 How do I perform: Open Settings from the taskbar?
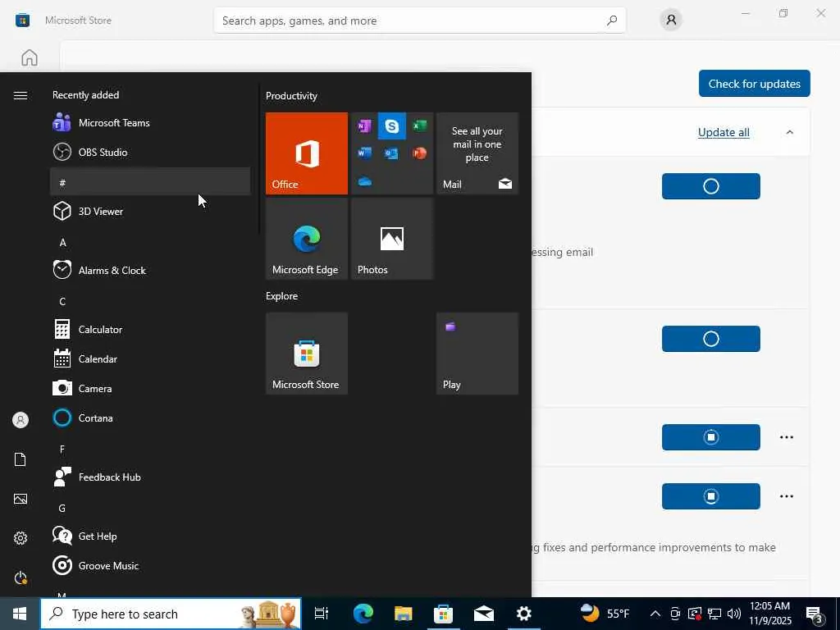524,614
